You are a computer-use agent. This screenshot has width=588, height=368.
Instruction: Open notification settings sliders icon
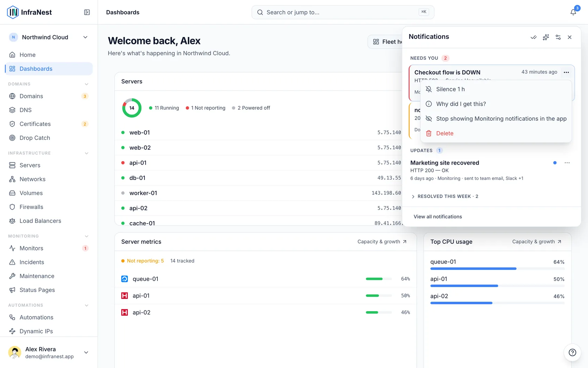558,37
